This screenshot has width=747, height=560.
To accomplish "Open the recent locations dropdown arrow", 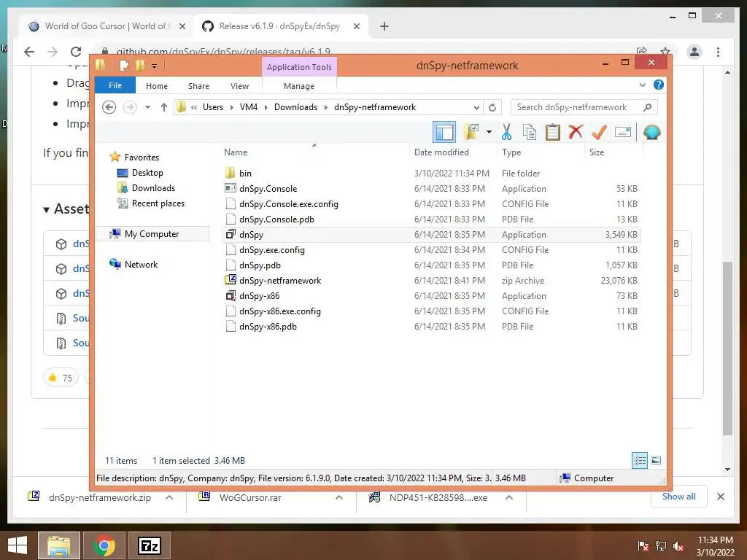I will [x=147, y=107].
